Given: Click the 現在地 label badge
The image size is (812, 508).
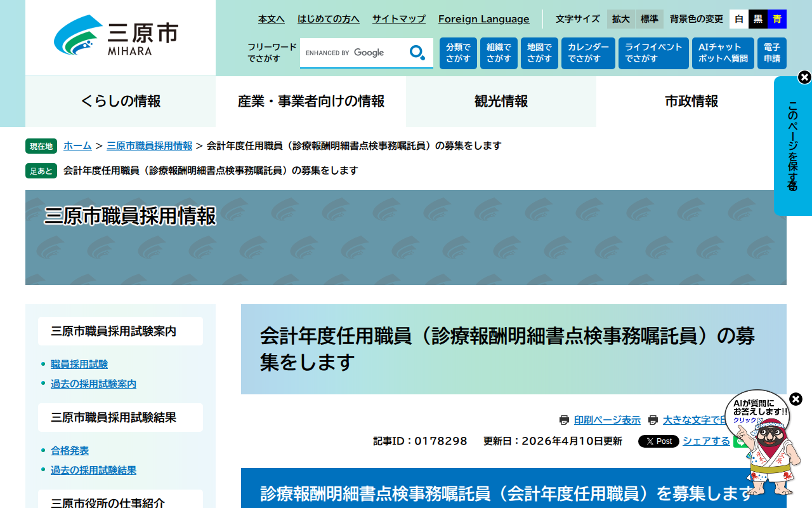Looking at the screenshot, I should (41, 146).
